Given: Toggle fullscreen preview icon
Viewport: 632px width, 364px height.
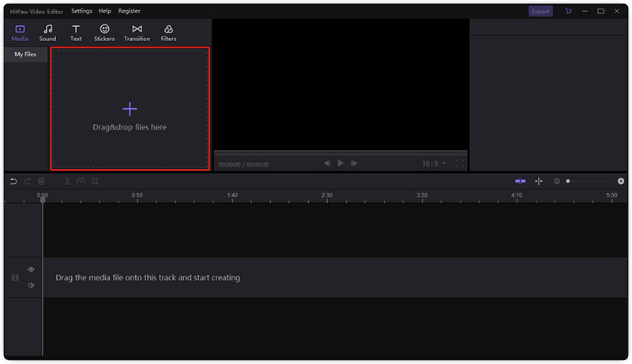Looking at the screenshot, I should [x=460, y=163].
